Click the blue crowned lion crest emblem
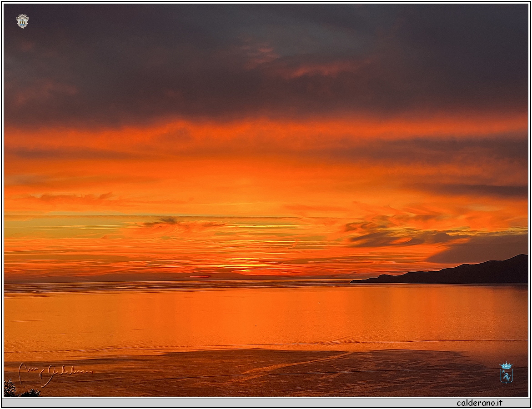The height and width of the screenshot is (409, 532). (x=506, y=372)
